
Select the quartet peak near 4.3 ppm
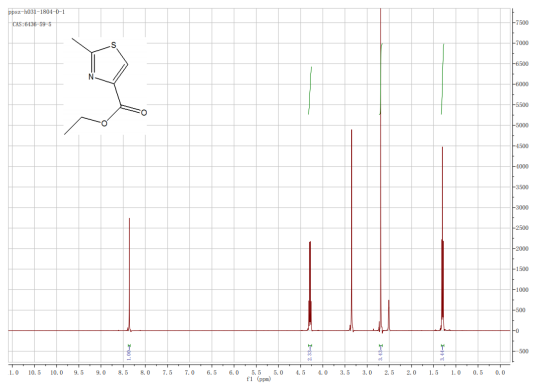coord(310,286)
